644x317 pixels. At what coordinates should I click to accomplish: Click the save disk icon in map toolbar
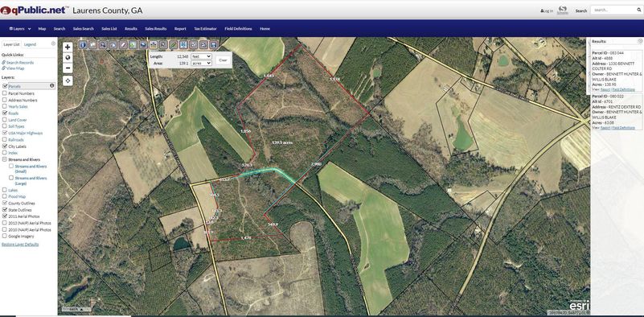tap(213, 44)
